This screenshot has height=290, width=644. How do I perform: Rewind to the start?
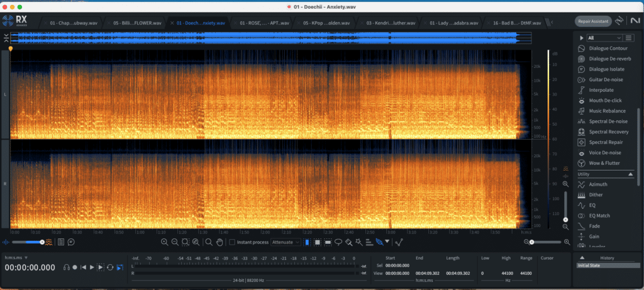[x=84, y=267]
